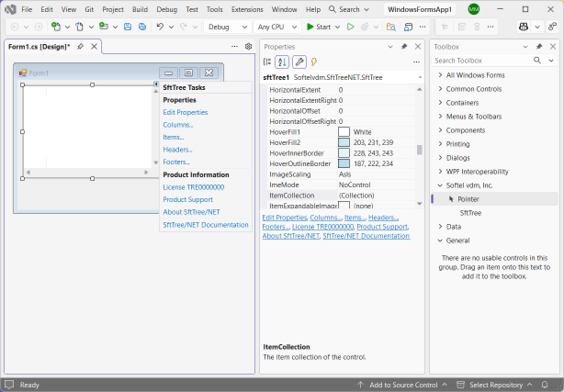Image resolution: width=564 pixels, height=392 pixels.
Task: Expand the Data toolbox group
Action: tap(440, 227)
